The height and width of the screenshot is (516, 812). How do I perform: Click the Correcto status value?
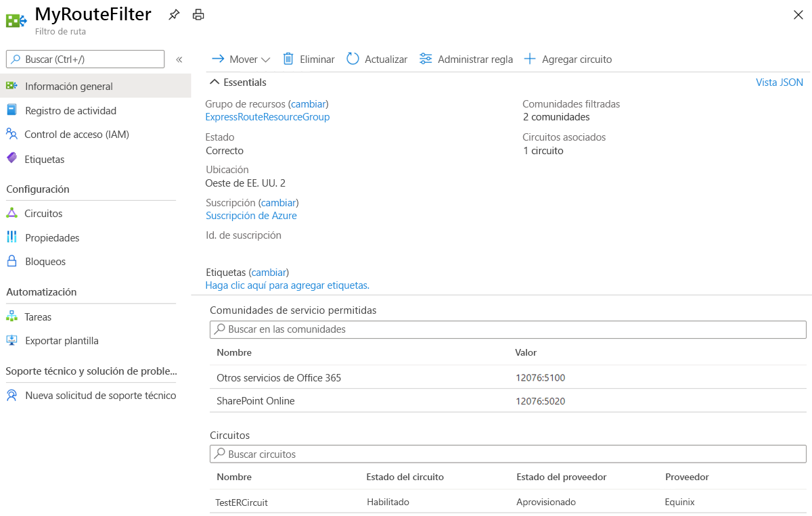pos(225,151)
